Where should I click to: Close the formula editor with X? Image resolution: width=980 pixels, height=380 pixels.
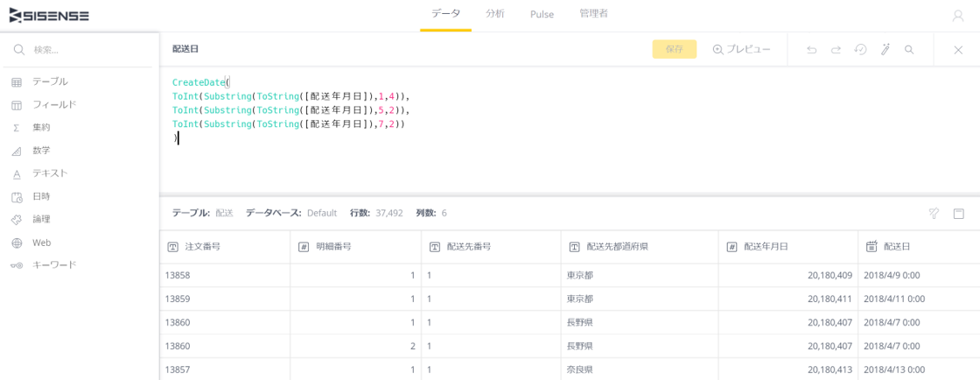[x=958, y=50]
